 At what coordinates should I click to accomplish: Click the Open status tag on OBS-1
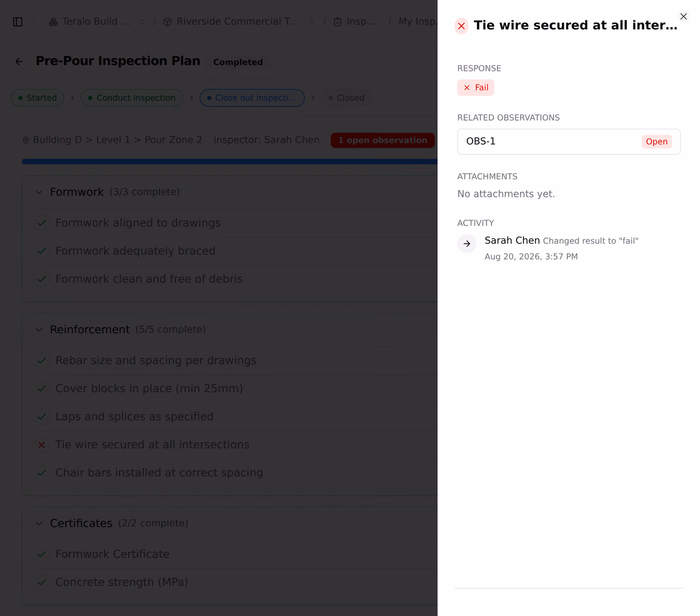click(x=657, y=141)
